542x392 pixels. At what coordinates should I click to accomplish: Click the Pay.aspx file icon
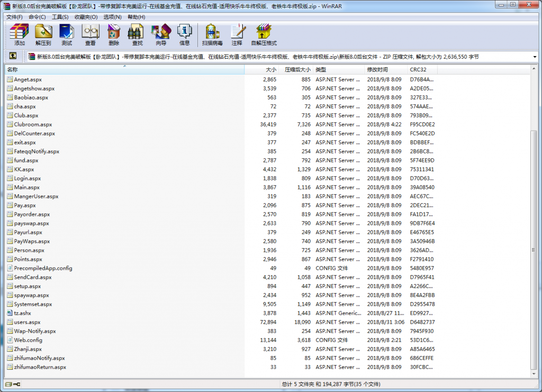pyautogui.click(x=10, y=205)
